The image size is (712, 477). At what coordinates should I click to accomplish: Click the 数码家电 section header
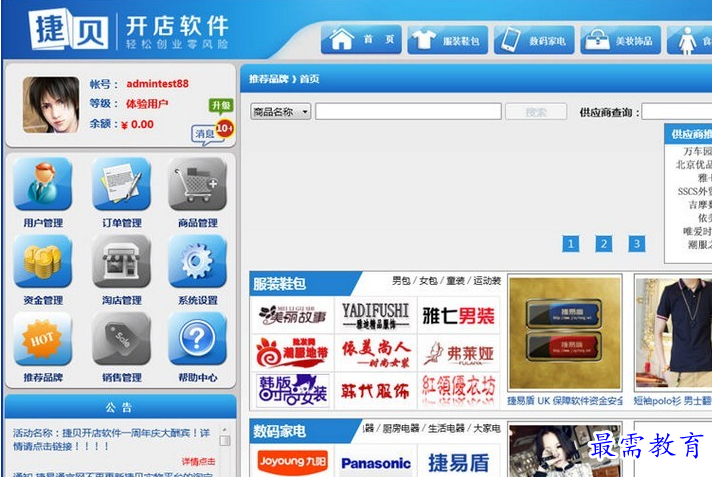[x=280, y=431]
